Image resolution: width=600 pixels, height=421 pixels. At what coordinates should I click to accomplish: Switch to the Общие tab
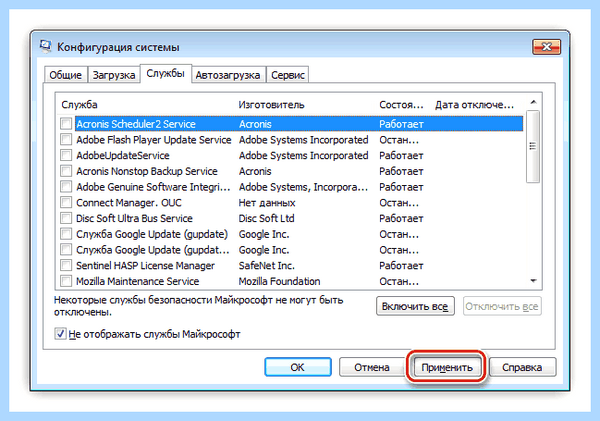point(65,75)
